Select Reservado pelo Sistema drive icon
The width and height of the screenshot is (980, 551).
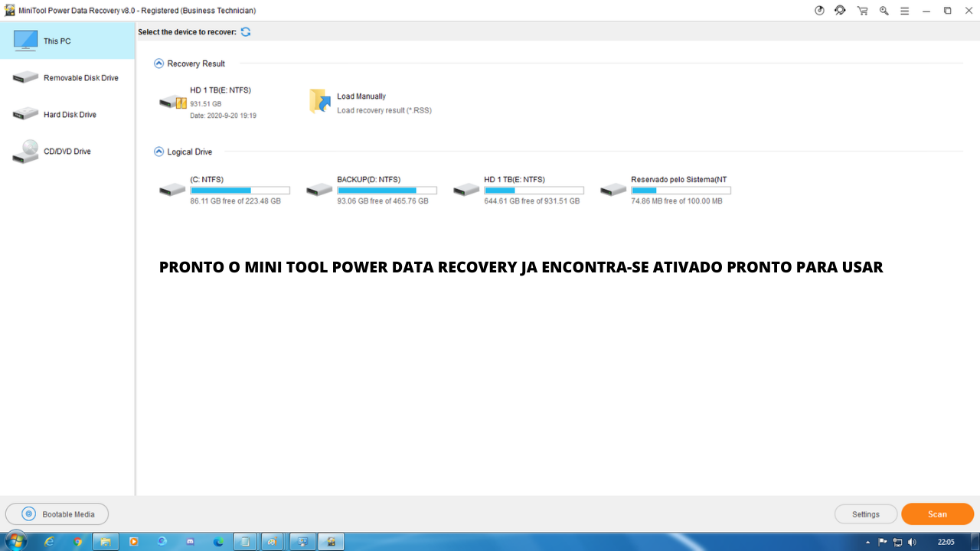pyautogui.click(x=613, y=190)
